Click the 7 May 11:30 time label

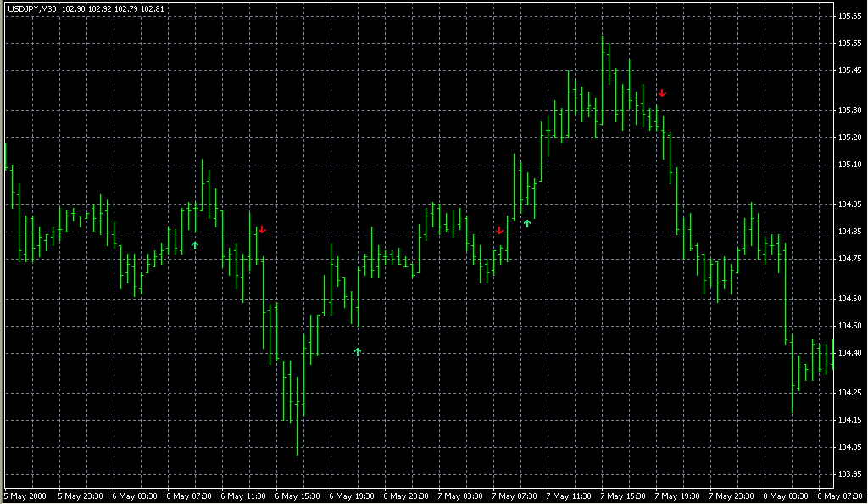(569, 496)
